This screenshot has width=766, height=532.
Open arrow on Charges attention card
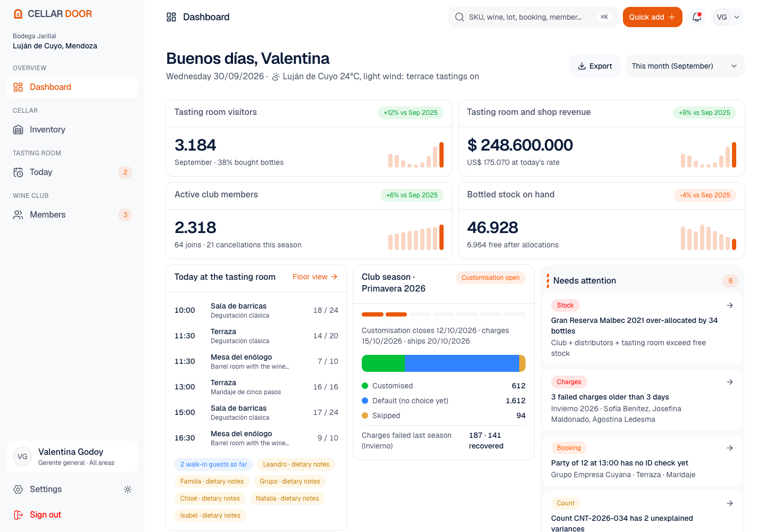click(x=730, y=382)
